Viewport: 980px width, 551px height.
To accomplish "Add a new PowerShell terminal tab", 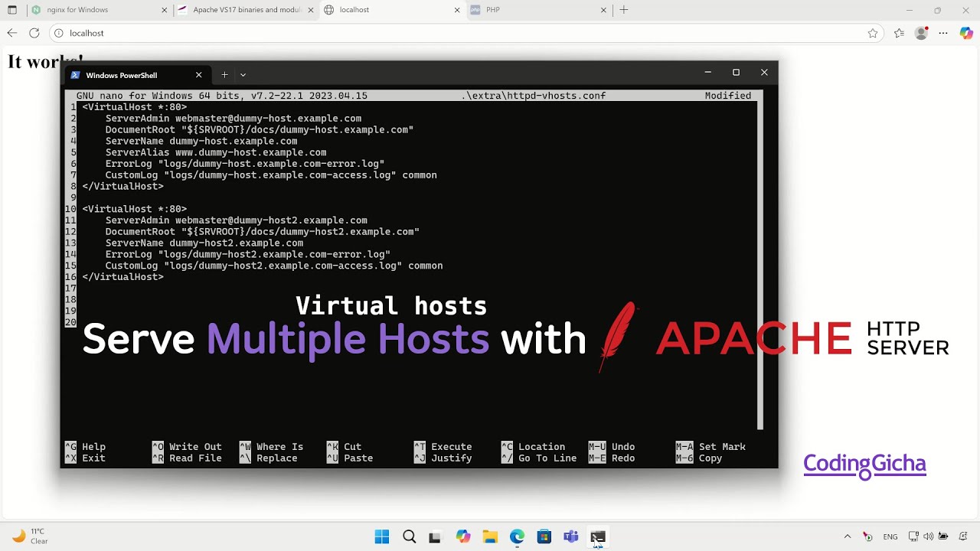I will pos(224,75).
